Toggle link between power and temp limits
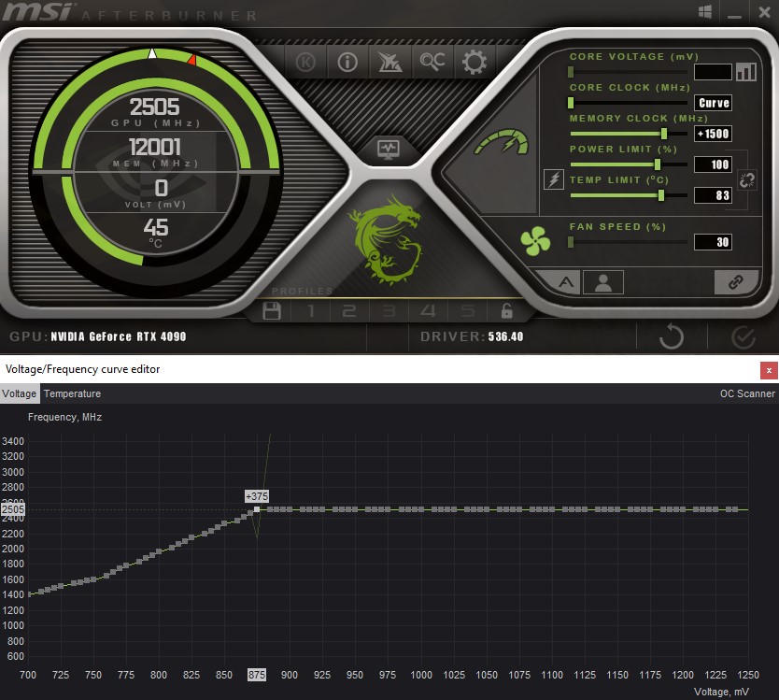This screenshot has width=779, height=700. pos(746,180)
